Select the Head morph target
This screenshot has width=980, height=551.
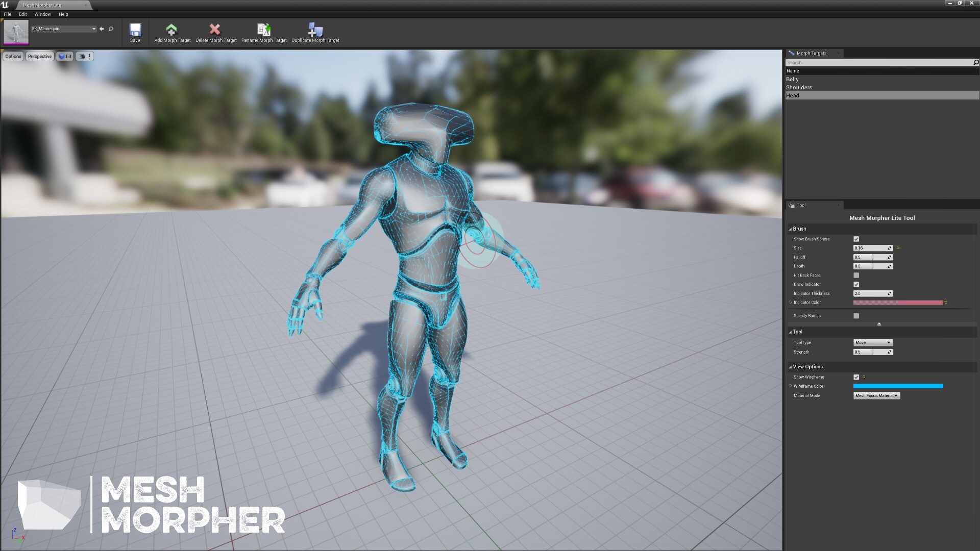tap(817, 95)
